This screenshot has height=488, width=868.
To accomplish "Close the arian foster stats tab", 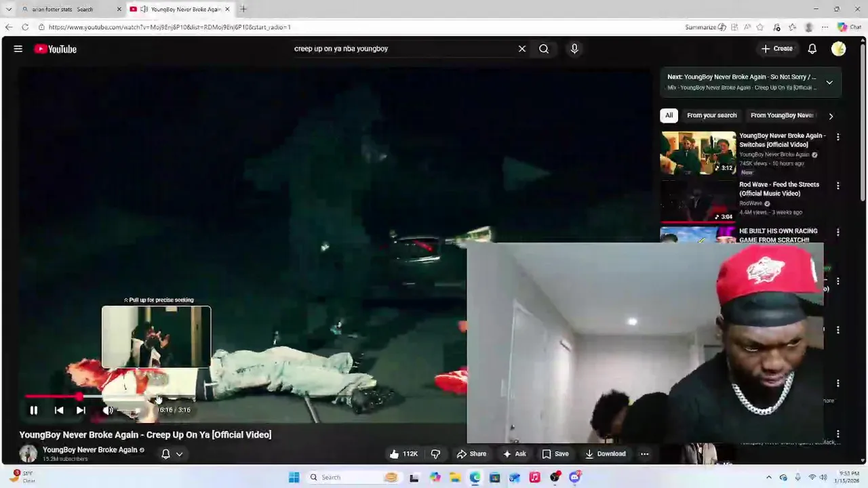I will coord(119,9).
